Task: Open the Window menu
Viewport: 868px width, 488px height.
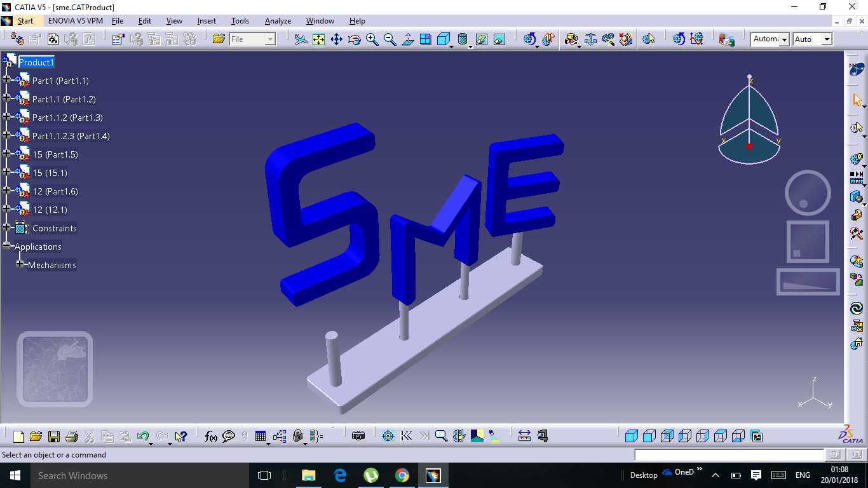Action: point(320,21)
